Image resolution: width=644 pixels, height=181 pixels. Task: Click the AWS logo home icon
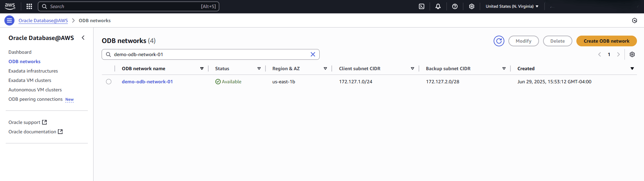[x=10, y=6]
